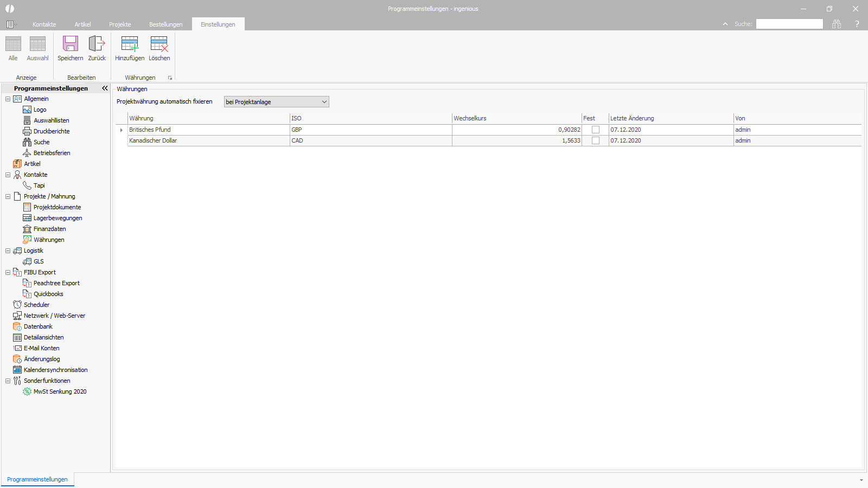This screenshot has width=868, height=488.
Task: Select Peachtree Export item
Action: (x=56, y=283)
